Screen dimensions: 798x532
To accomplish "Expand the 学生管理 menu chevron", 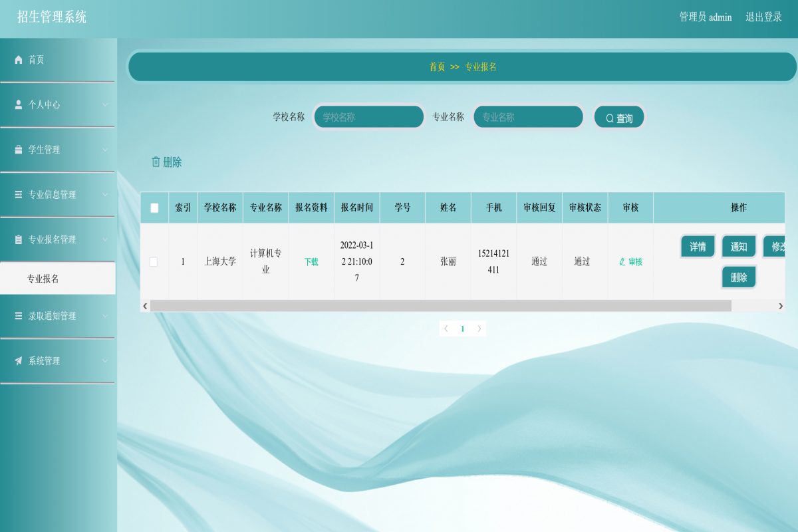I will click(x=105, y=150).
